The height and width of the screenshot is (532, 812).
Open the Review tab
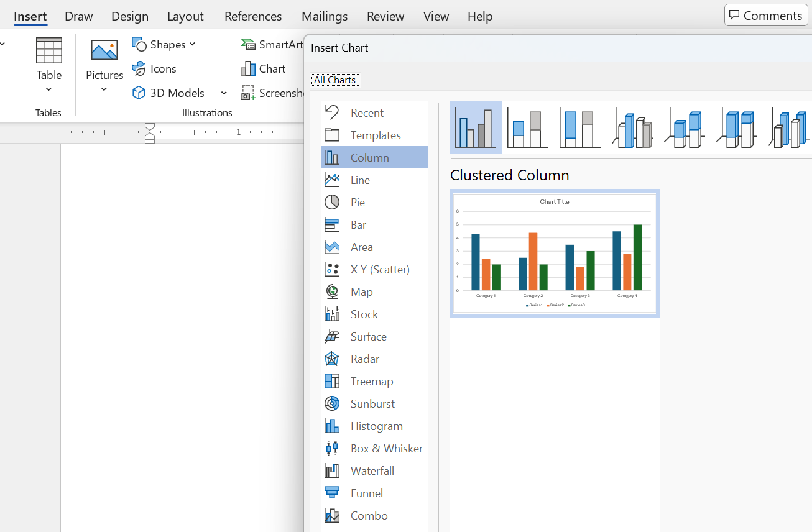pos(385,16)
